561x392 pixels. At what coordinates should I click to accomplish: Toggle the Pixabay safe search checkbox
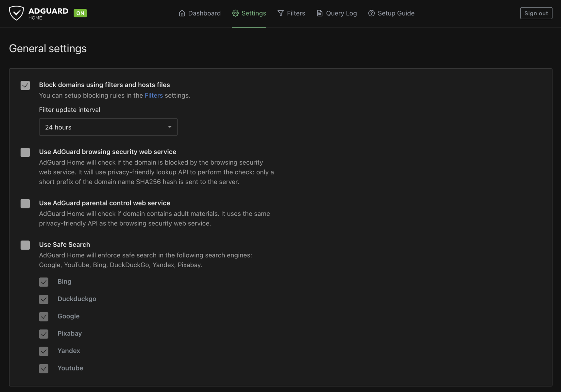[x=43, y=334]
